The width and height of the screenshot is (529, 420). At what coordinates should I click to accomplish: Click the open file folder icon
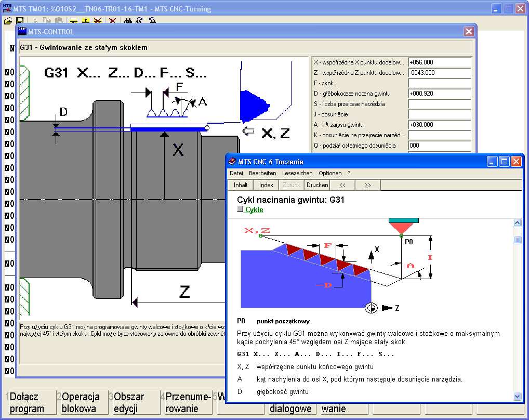8,21
